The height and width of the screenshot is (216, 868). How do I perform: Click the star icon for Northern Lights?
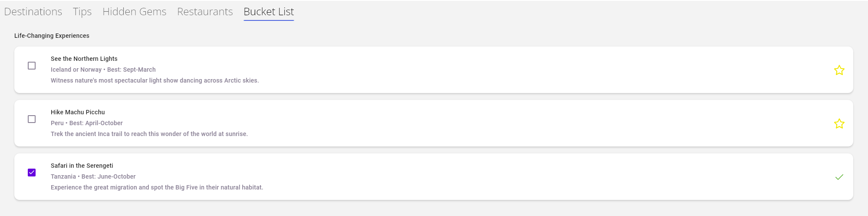tap(839, 70)
